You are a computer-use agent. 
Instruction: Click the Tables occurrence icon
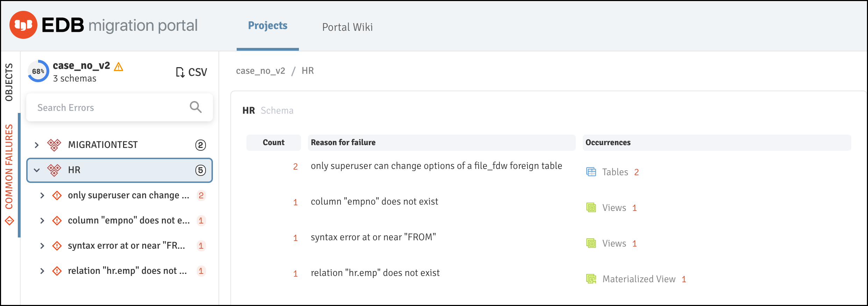(591, 172)
